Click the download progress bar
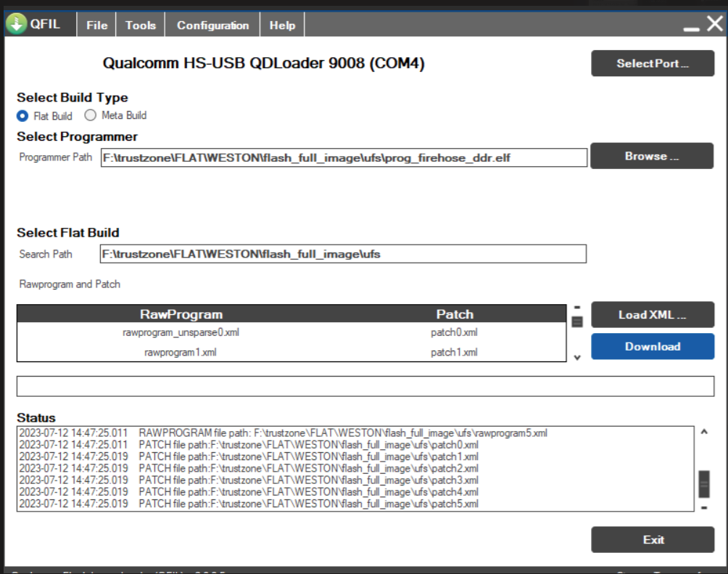Image resolution: width=728 pixels, height=574 pixels. [365, 386]
